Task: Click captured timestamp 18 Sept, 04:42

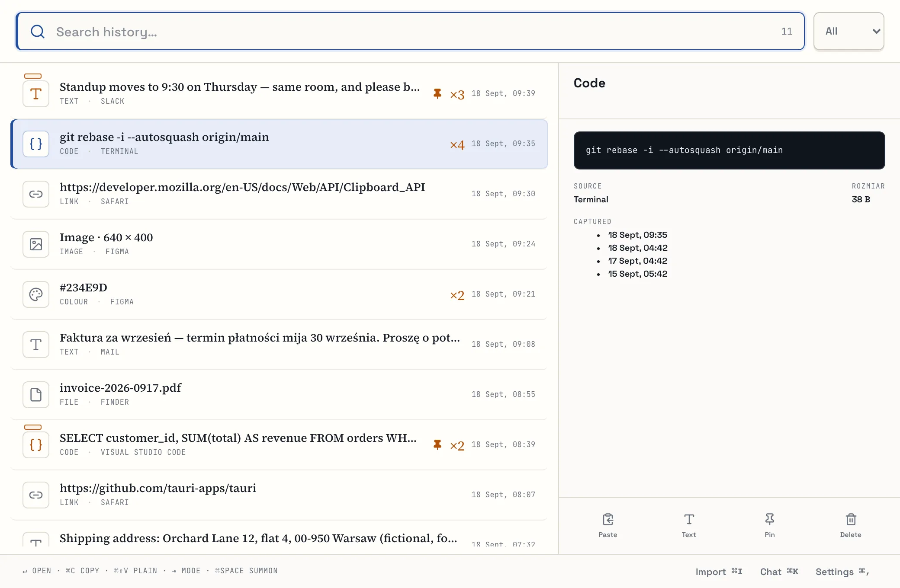Action: 637,248
